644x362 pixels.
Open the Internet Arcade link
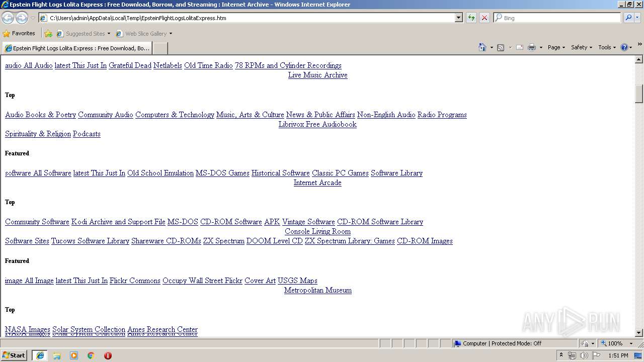(317, 183)
